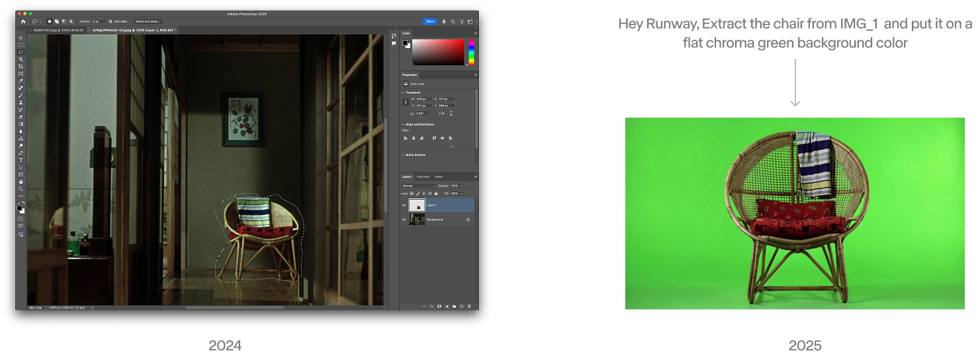
Task: Open the workspace switcher dropdown
Action: pos(471,21)
